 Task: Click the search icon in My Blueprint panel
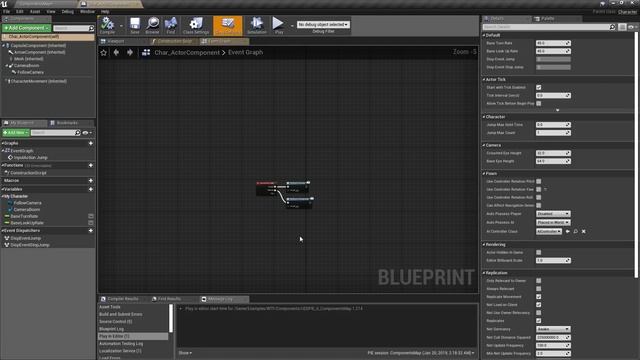[x=78, y=133]
